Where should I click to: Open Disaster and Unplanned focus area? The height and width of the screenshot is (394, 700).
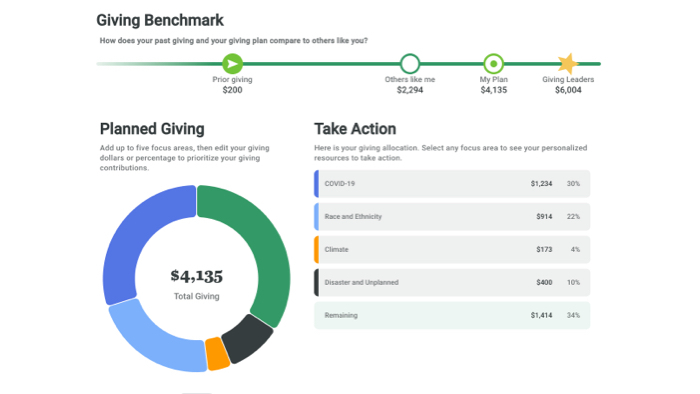(452, 282)
